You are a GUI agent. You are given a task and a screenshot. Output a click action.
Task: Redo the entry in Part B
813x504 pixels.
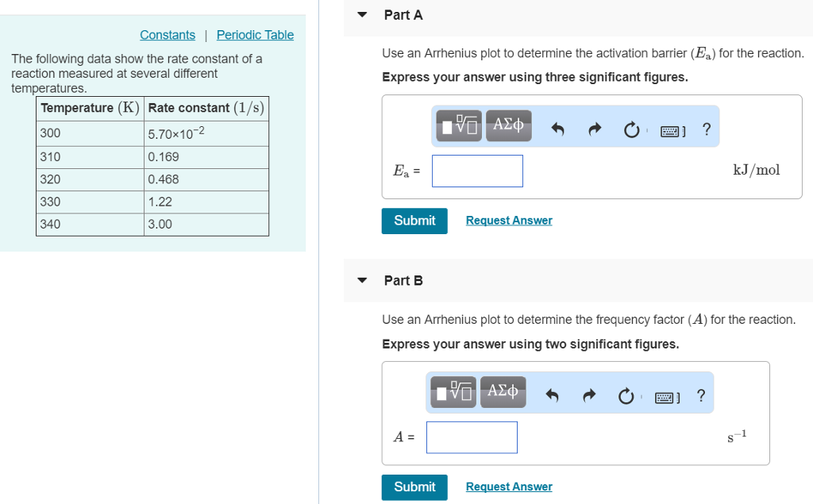pos(588,394)
